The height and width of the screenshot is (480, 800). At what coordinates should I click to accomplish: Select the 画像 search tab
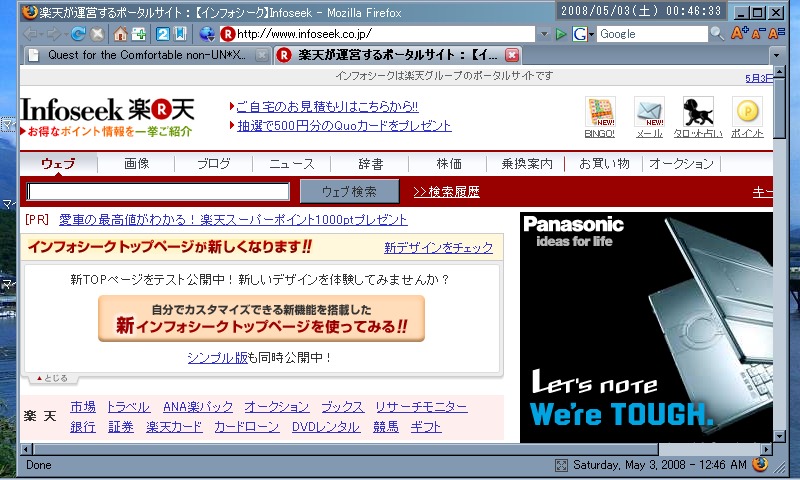[x=137, y=164]
